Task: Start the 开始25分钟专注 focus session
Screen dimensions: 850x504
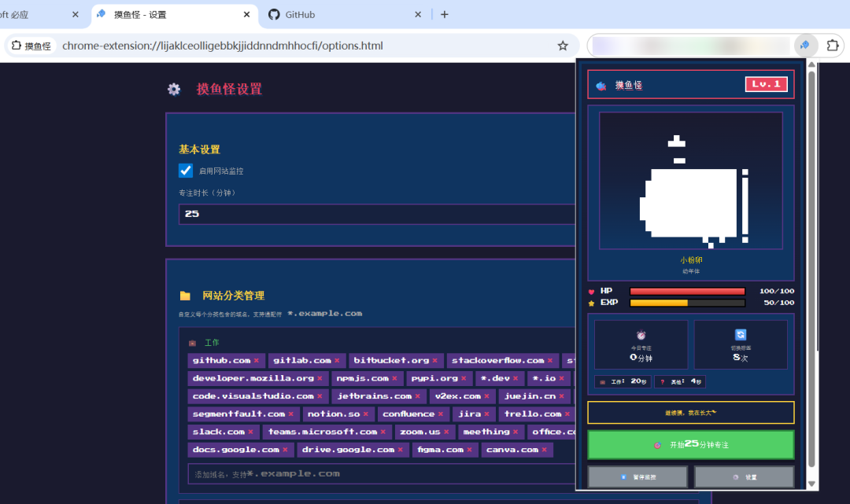Action: [691, 444]
